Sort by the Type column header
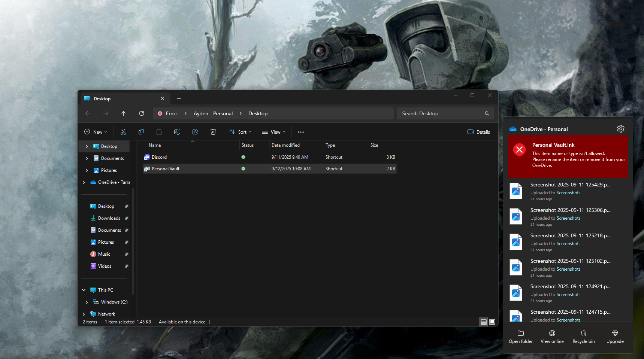Image resolution: width=644 pixels, height=359 pixels. [x=345, y=145]
